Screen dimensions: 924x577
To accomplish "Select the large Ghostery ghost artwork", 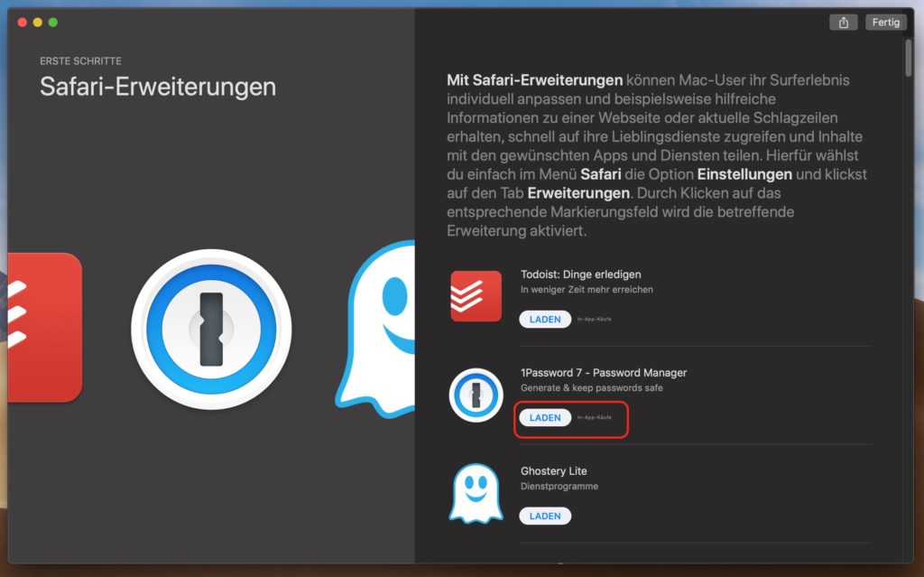I will click(x=375, y=329).
